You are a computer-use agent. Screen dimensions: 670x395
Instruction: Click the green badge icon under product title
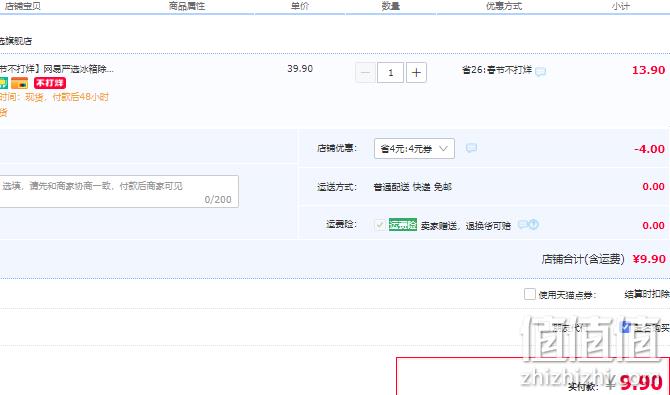[x=3, y=83]
